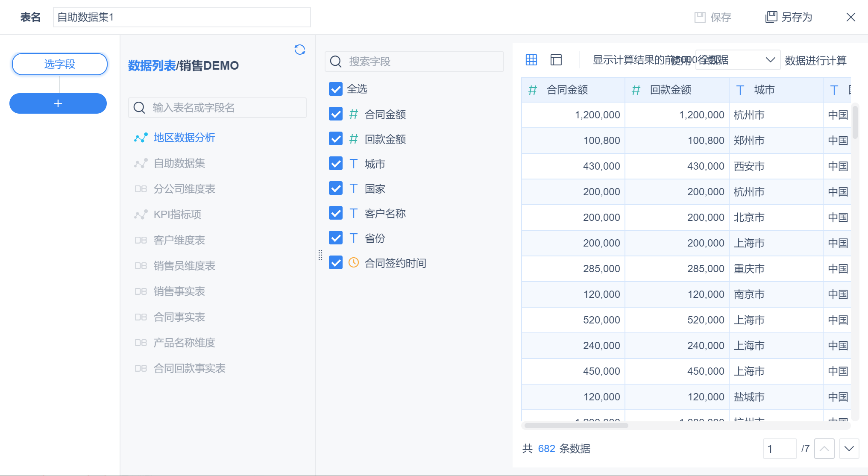The width and height of the screenshot is (868, 476).
Task: Open the data range dropdown
Action: coord(737,60)
